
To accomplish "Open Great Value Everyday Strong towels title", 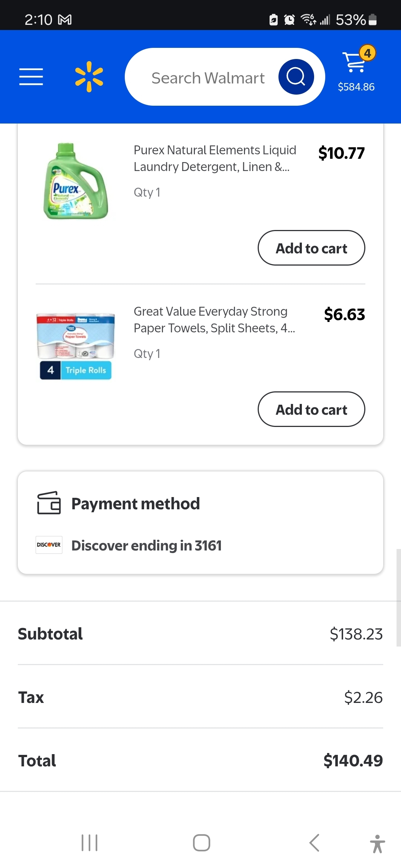I will pos(214,320).
